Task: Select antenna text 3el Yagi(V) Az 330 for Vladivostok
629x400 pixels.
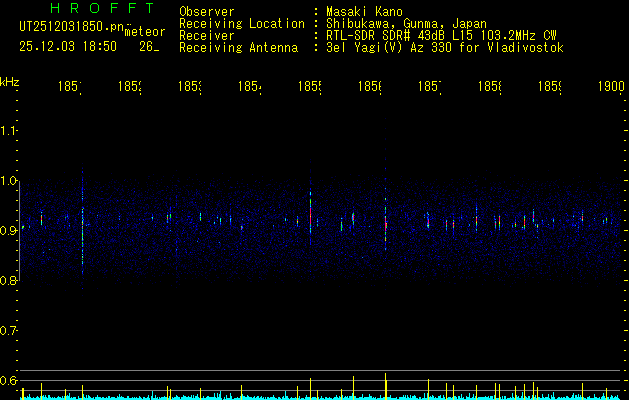Action: tap(445, 48)
